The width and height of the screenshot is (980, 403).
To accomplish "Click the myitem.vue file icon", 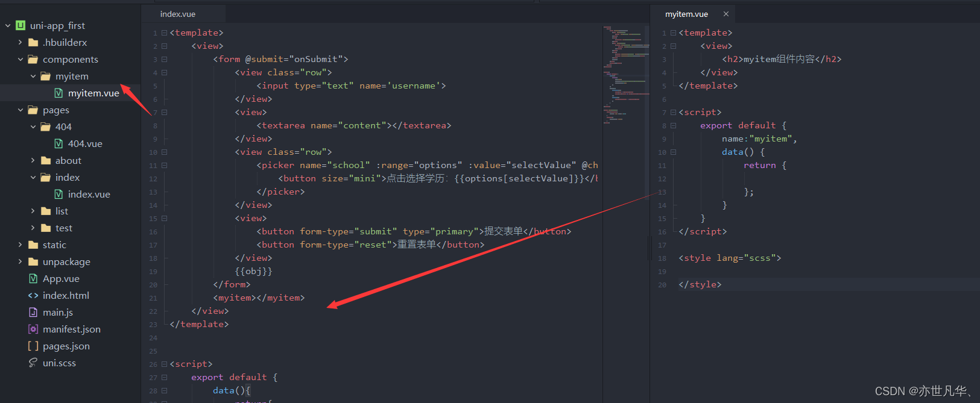I will 58,93.
